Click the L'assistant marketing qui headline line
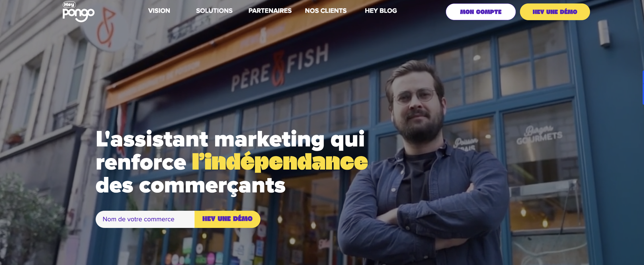The height and width of the screenshot is (265, 644). pyautogui.click(x=230, y=140)
